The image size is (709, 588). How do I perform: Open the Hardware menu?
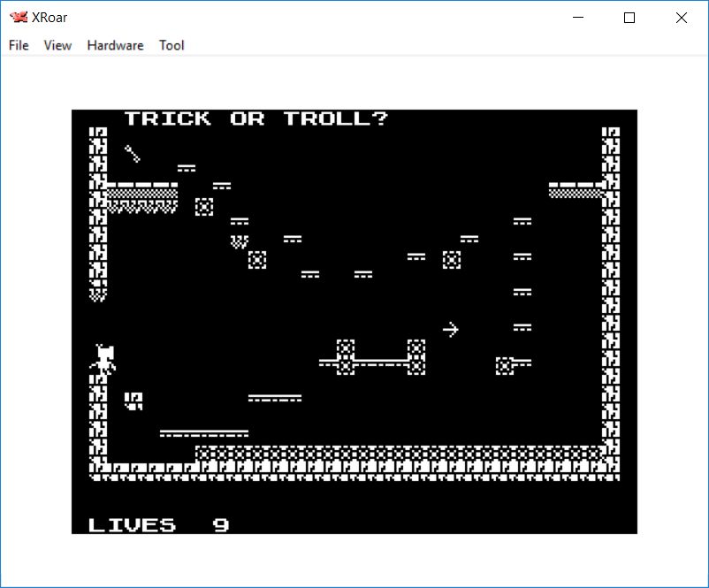coord(115,45)
